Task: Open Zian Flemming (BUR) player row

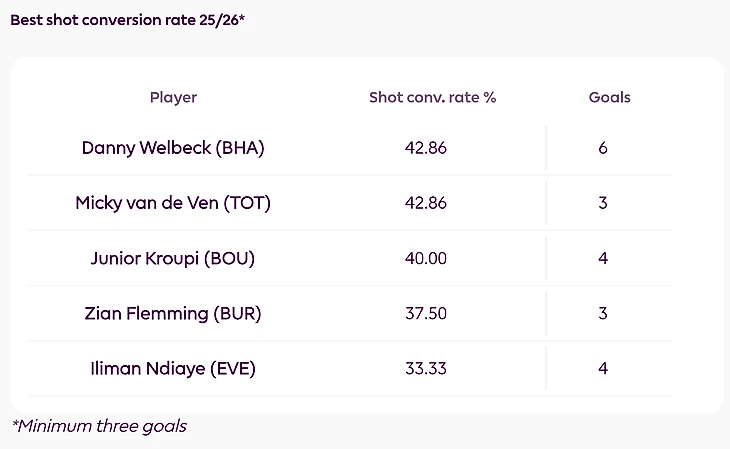Action: pyautogui.click(x=173, y=313)
